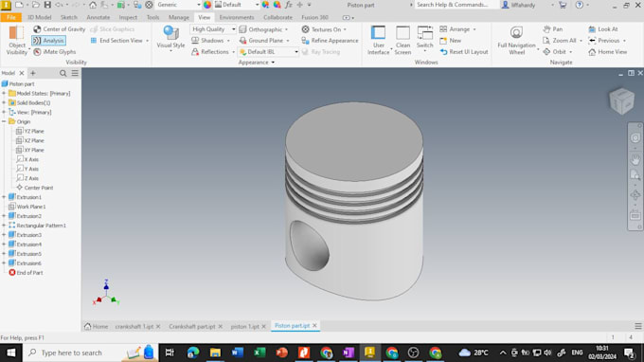Click the ViewCube
The image size is (644, 362).
click(622, 101)
